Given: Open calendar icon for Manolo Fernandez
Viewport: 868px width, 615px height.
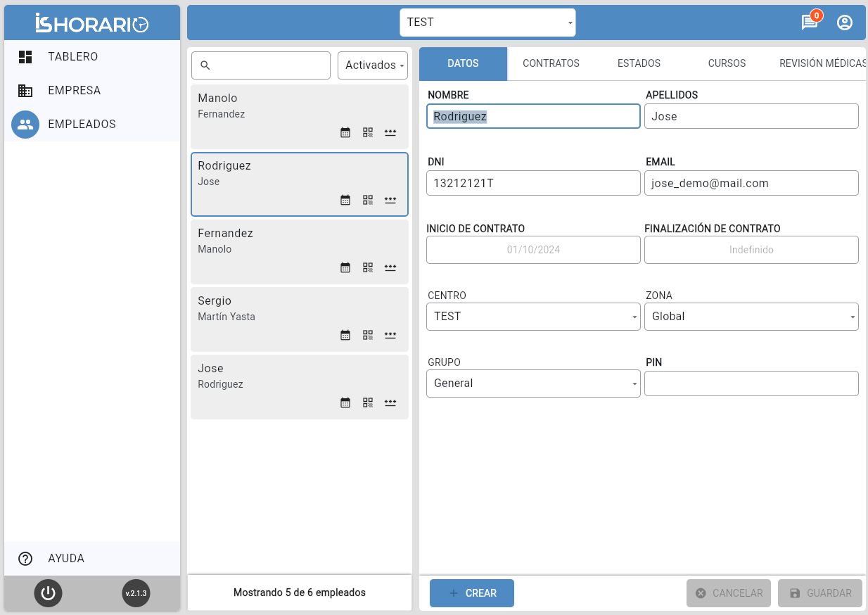Looking at the screenshot, I should (345, 132).
